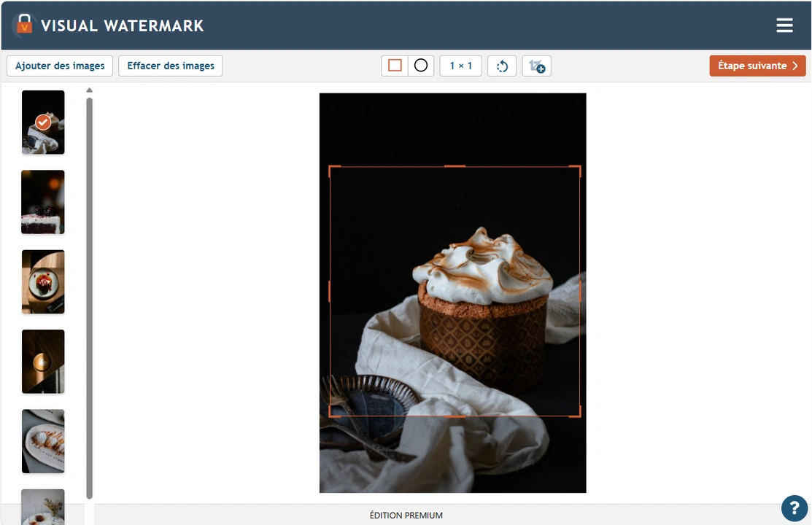Image resolution: width=812 pixels, height=525 pixels.
Task: Click the VISUAL WATERMARK title text
Action: point(123,26)
